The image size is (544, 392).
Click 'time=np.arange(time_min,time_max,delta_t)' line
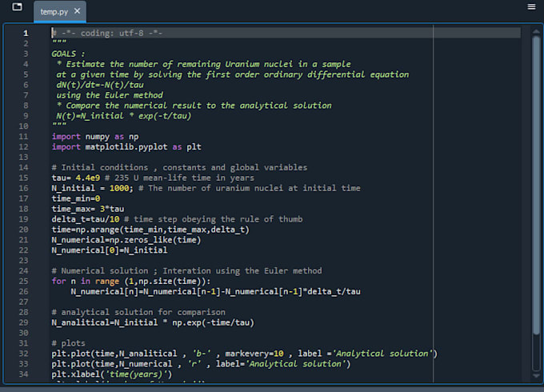coord(150,230)
